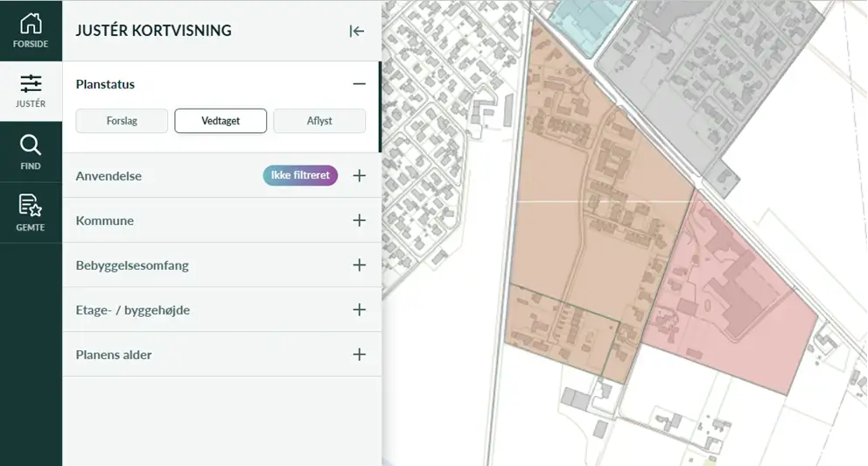
Task: Toggle the Vedtaget plan status
Action: coord(220,121)
